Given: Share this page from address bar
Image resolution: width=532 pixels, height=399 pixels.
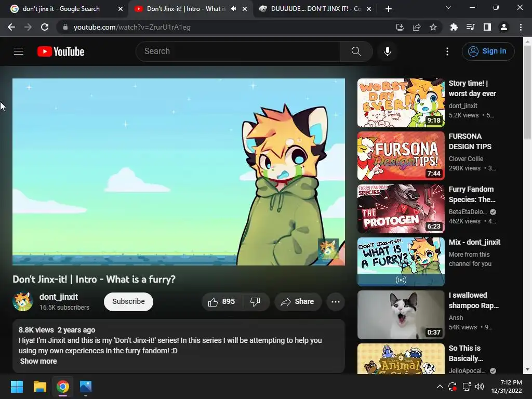Looking at the screenshot, I should click(417, 27).
